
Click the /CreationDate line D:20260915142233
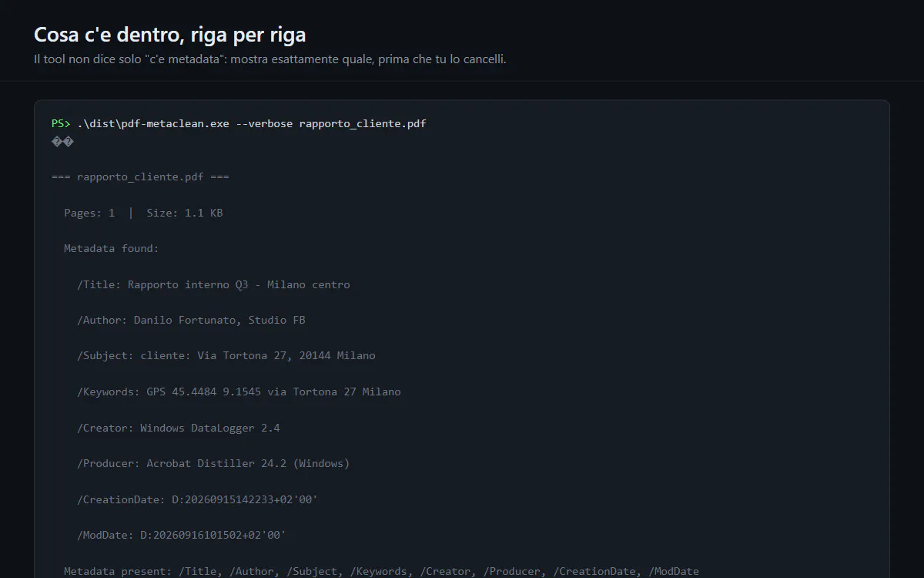coord(197,499)
